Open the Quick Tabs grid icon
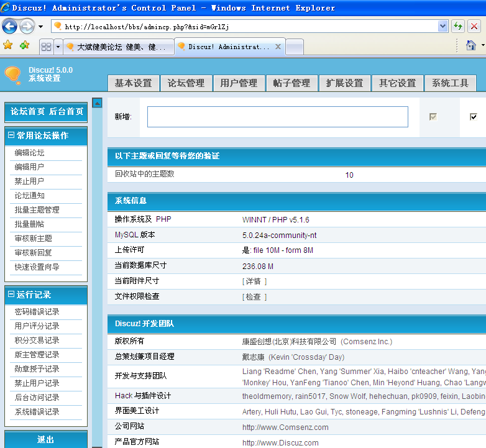Viewport: 486px width, 448px height. coord(47,47)
